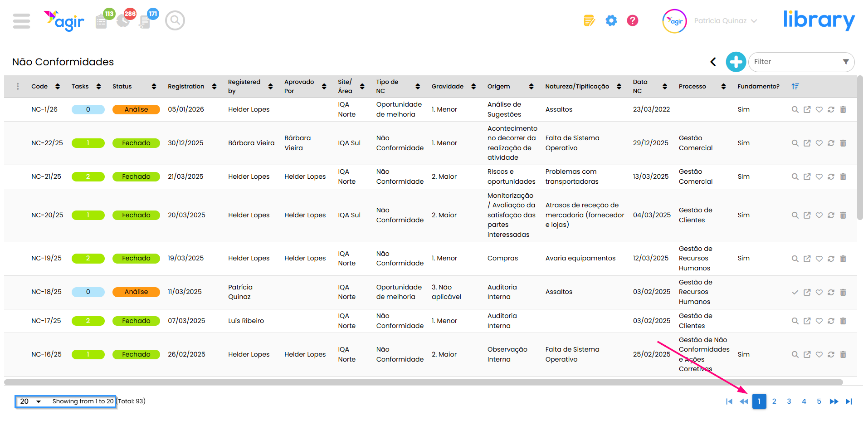Go to previous page with double arrow
This screenshot has width=868, height=426.
[x=744, y=402]
